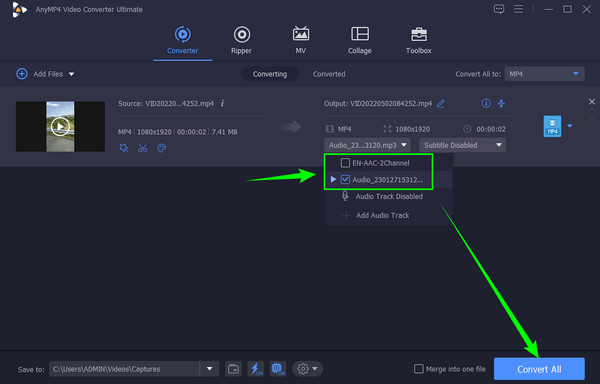Click the Output: VID20220502084252.mp4 filename
Viewport: 600px width, 384px height.
pyautogui.click(x=391, y=104)
